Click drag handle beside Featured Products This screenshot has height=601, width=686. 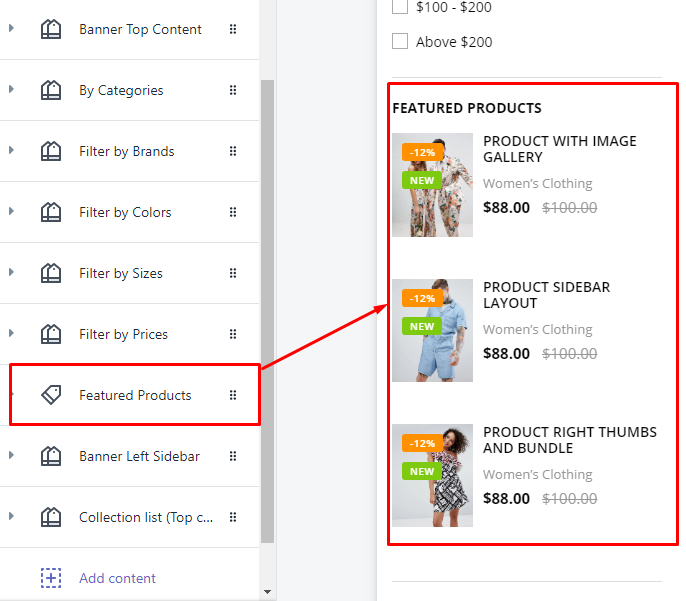coord(233,395)
